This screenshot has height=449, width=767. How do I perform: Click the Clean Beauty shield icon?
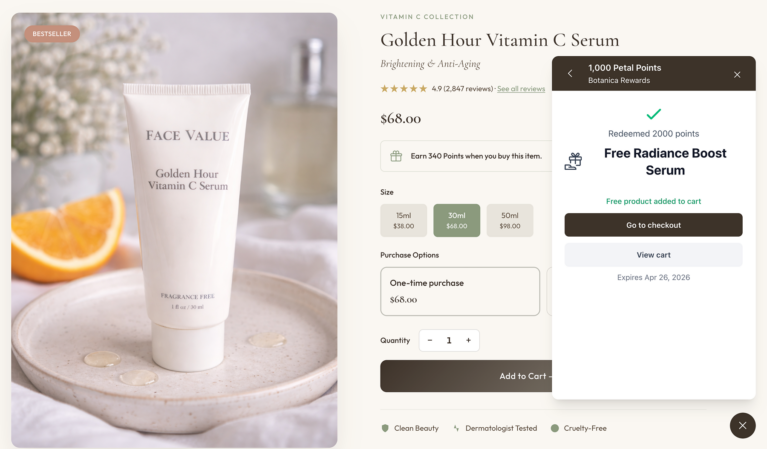coord(385,428)
